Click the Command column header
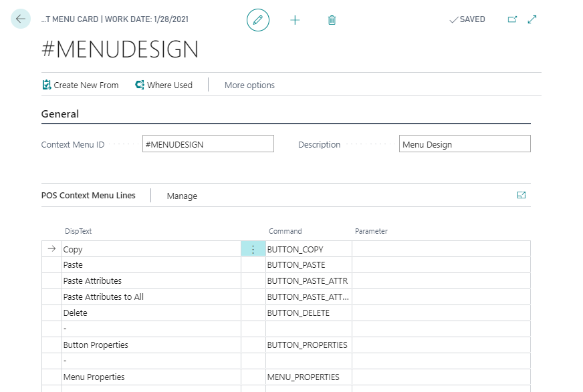The image size is (583, 392). pos(285,231)
